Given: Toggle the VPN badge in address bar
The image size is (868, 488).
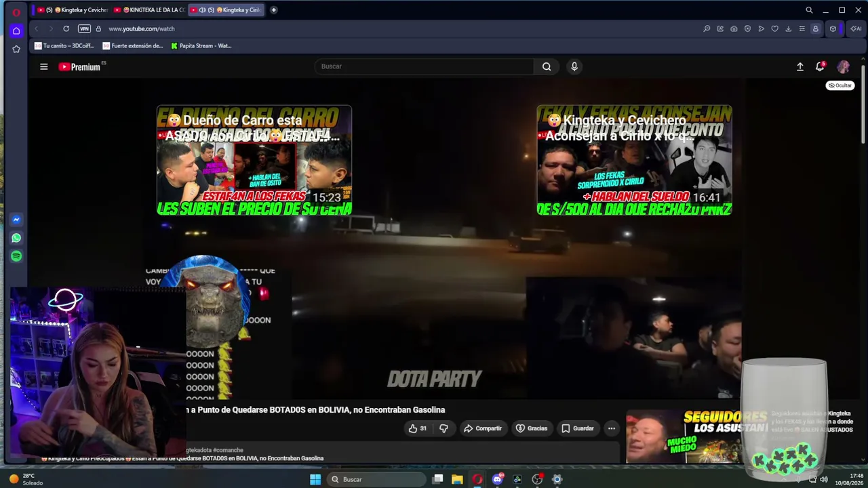Looking at the screenshot, I should click(84, 28).
